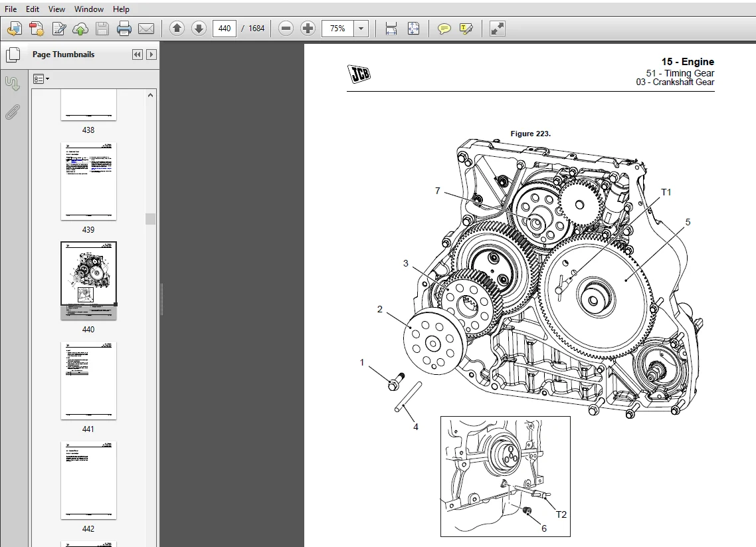Go to previous page with up arrow
Viewport: 756px width, 547px height.
[177, 29]
